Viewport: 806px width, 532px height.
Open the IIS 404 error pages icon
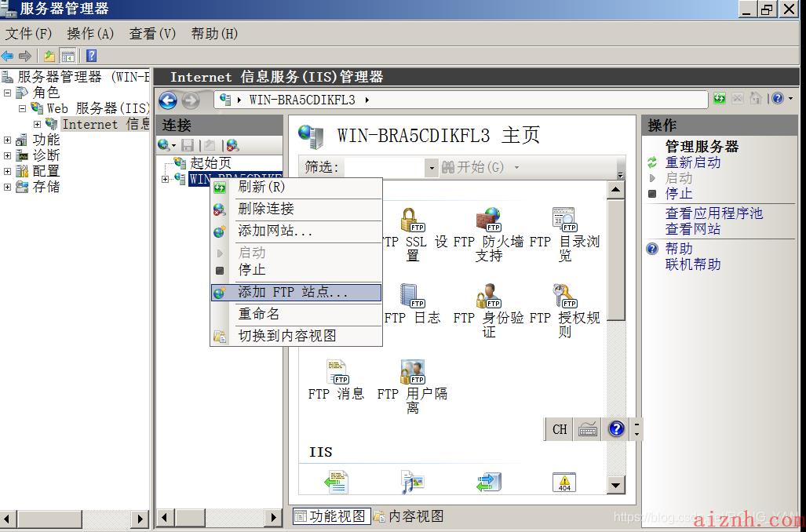(x=564, y=482)
